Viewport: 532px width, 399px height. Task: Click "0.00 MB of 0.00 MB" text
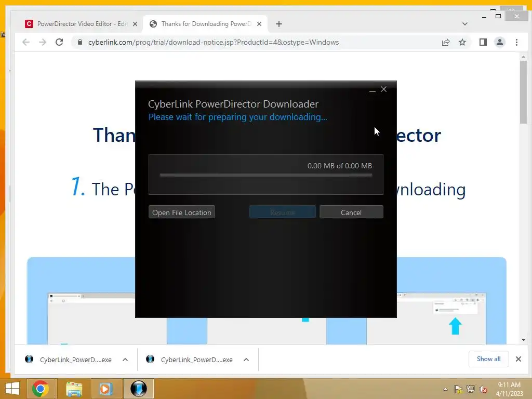pos(340,166)
